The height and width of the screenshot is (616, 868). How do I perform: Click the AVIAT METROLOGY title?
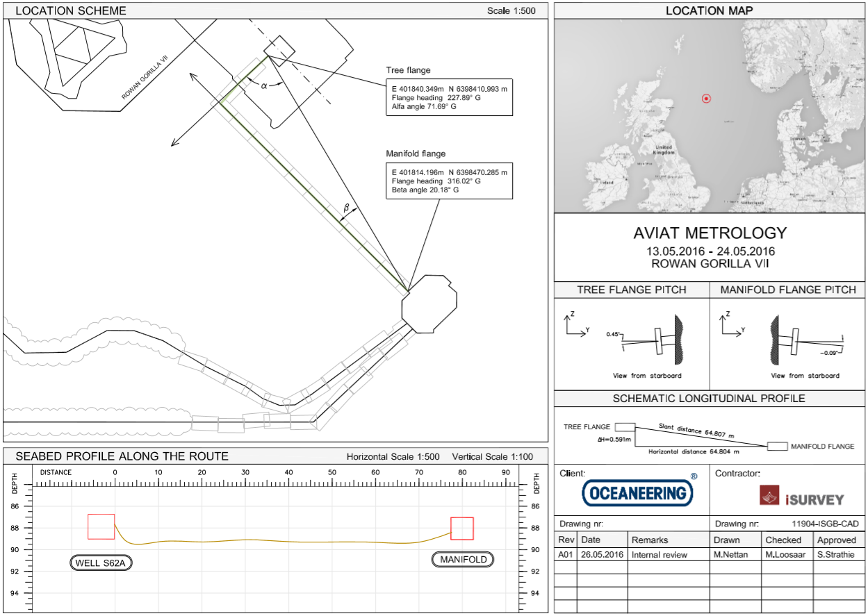tap(710, 233)
